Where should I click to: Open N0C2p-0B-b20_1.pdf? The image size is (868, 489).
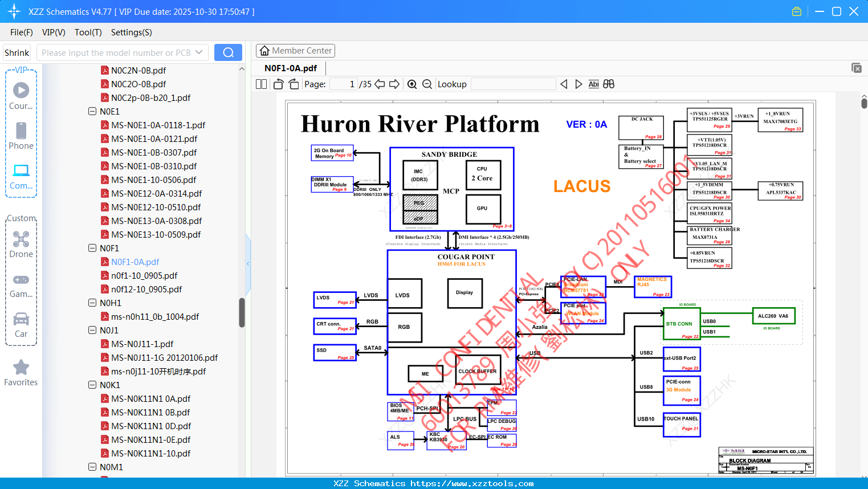(150, 98)
